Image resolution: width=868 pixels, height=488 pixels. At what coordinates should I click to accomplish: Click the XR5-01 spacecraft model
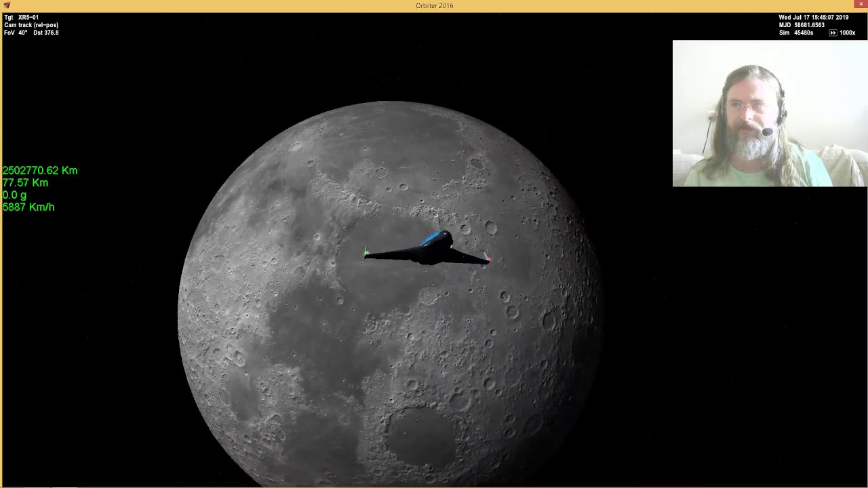pyautogui.click(x=427, y=248)
